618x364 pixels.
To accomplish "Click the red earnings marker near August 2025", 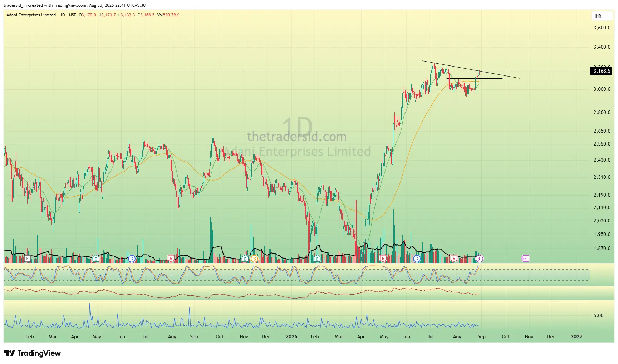I will [x=171, y=259].
